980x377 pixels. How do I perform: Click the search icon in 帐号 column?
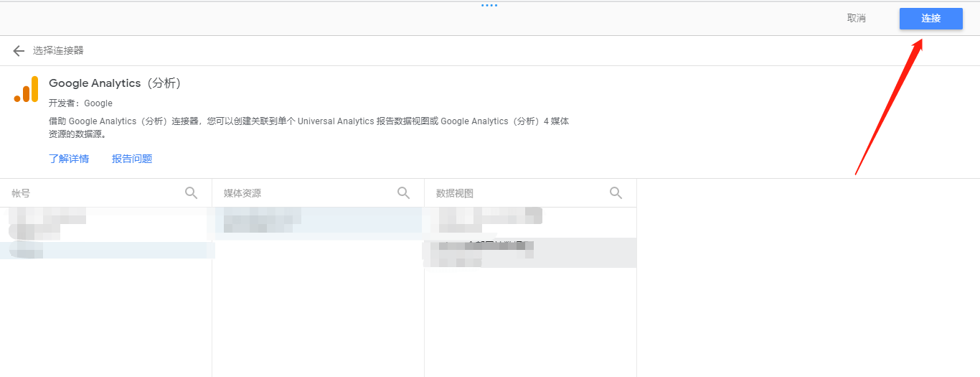coord(191,192)
